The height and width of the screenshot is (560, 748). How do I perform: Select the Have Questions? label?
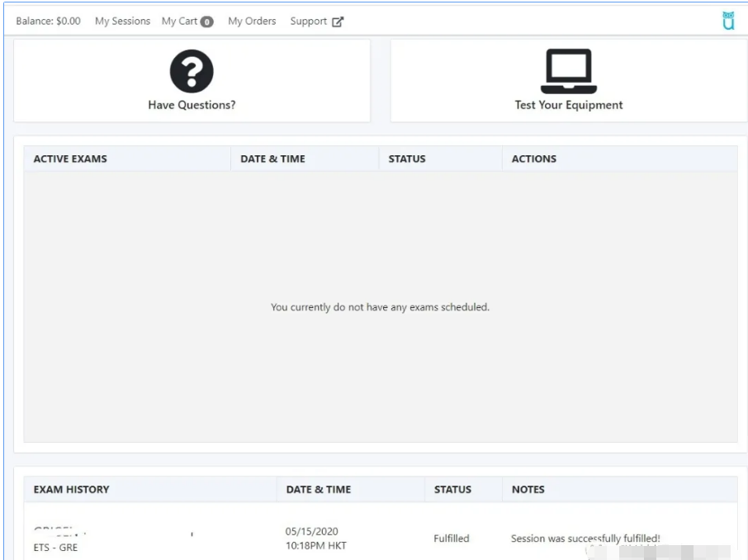pyautogui.click(x=192, y=105)
